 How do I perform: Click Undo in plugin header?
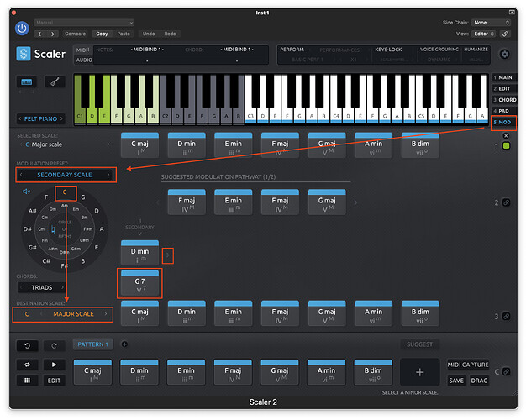[x=149, y=34]
